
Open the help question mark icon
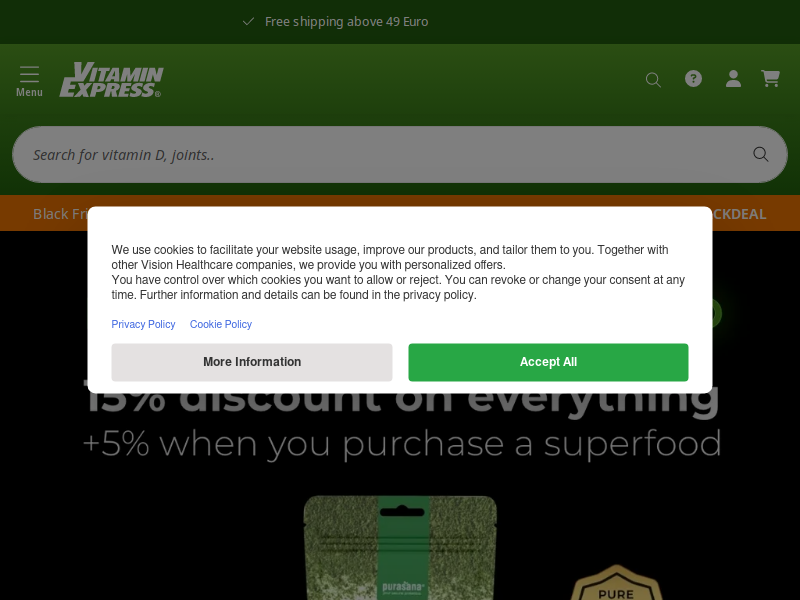(693, 79)
